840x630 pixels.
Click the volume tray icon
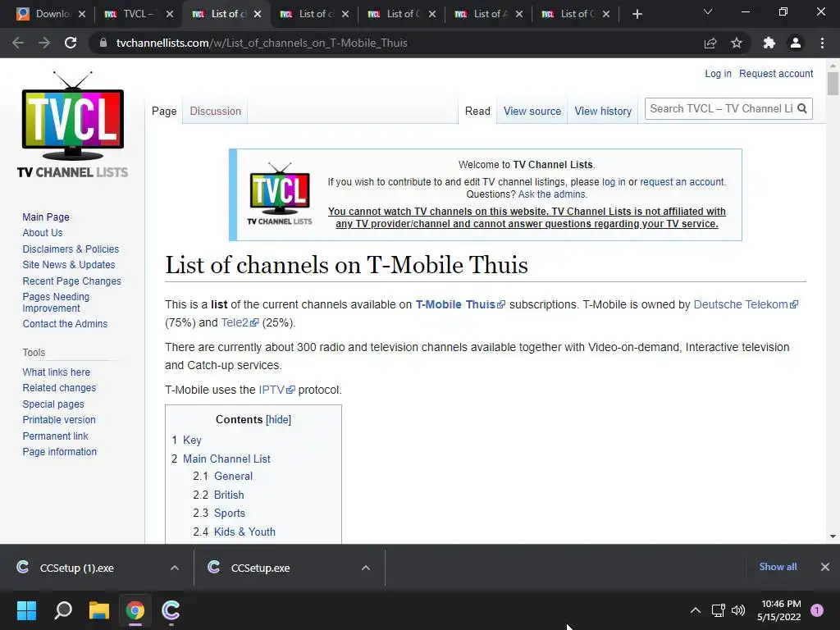click(x=738, y=609)
